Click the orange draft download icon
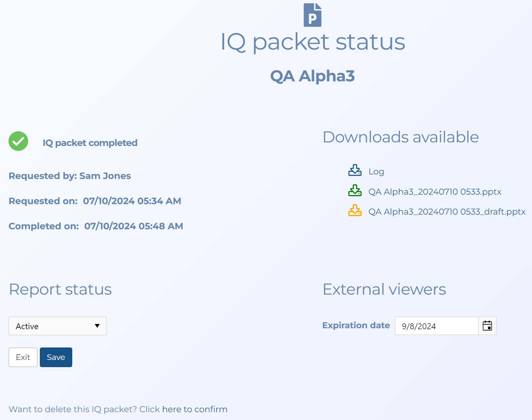Screen dimensions: 532x420 (x=355, y=211)
